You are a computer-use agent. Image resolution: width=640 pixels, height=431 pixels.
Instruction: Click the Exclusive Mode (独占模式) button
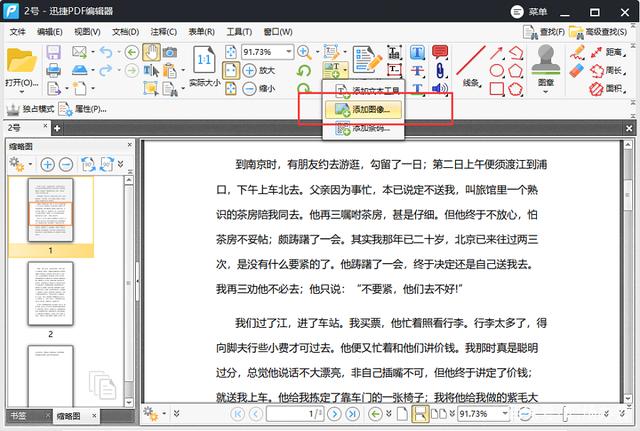coord(30,109)
